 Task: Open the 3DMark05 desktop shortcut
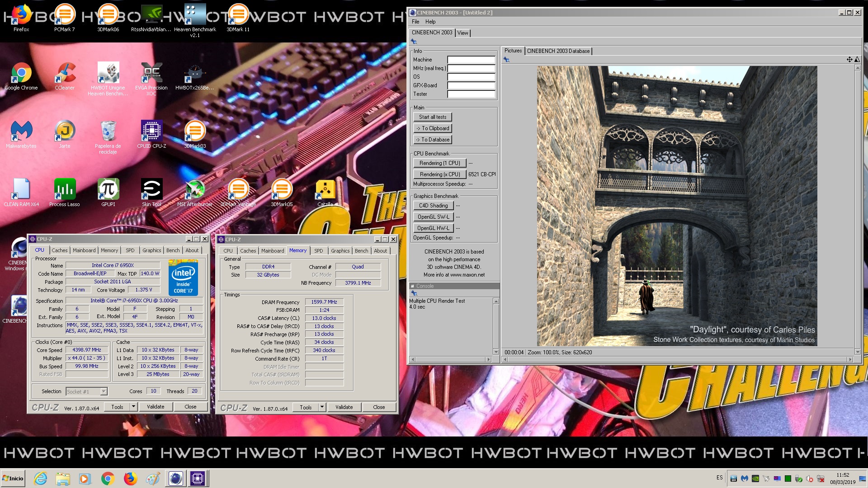coord(282,193)
